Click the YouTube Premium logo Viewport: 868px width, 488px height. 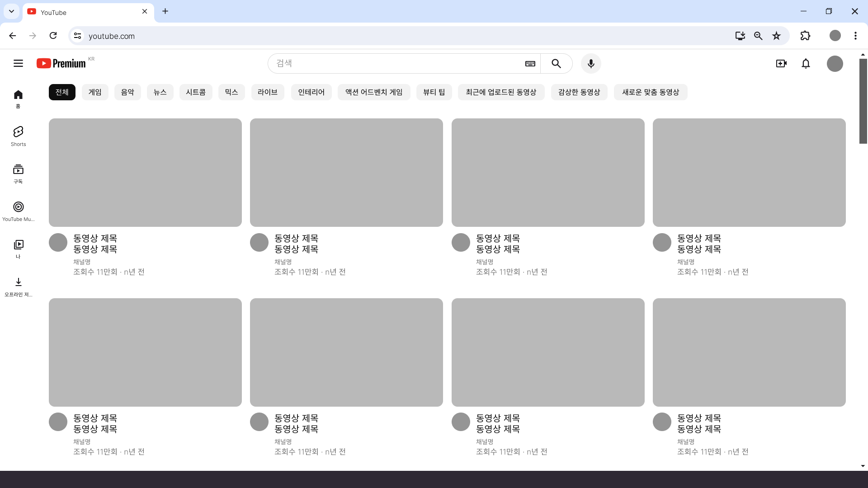tap(61, 63)
